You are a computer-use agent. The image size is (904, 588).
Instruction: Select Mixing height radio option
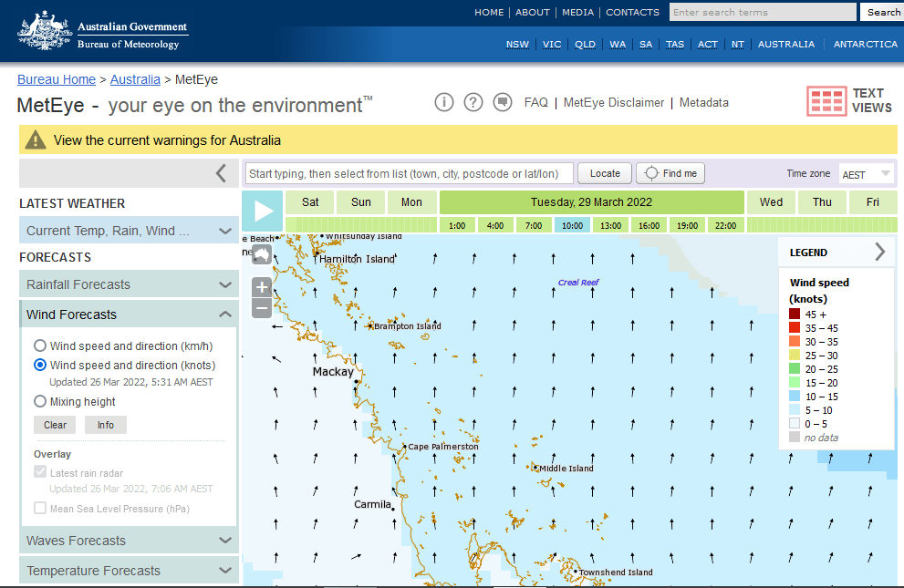pyautogui.click(x=40, y=401)
